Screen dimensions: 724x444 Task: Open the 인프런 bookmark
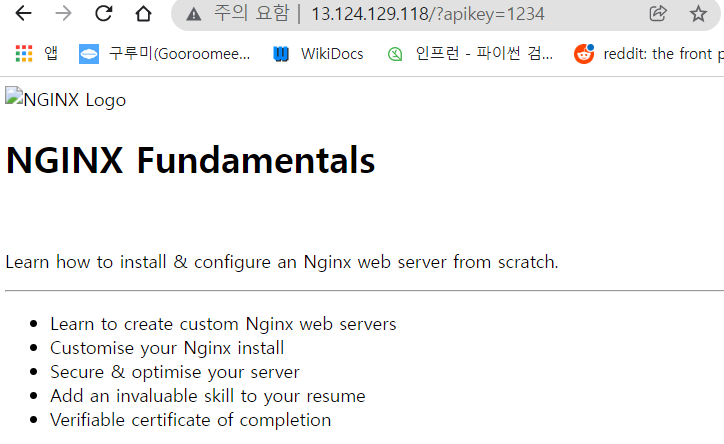pyautogui.click(x=469, y=54)
